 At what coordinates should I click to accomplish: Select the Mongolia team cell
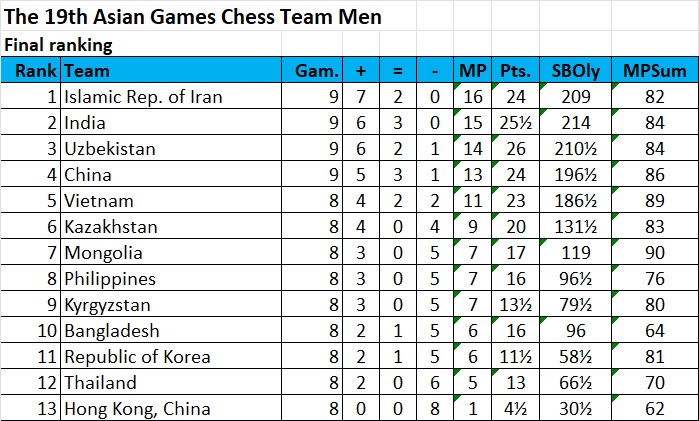(103, 253)
